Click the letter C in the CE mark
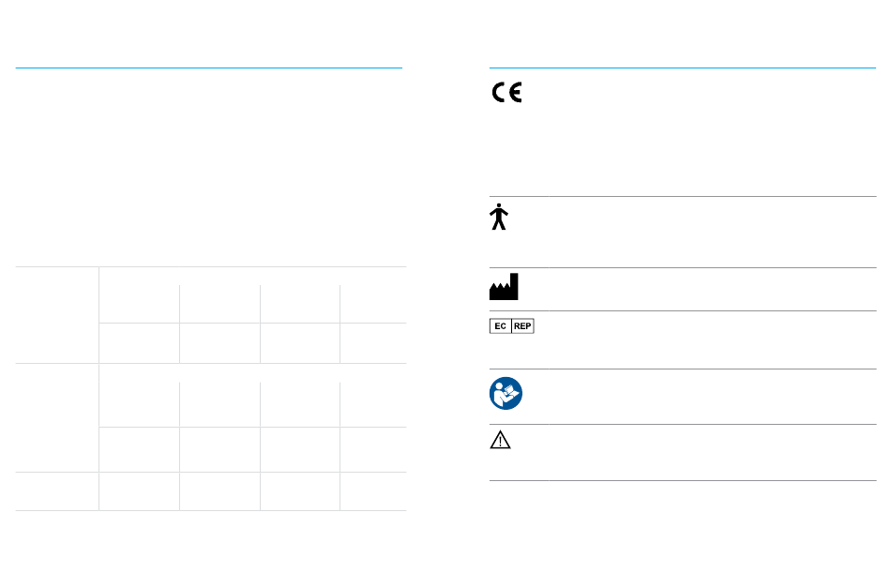Screen dimensions: 891x588 (x=498, y=92)
